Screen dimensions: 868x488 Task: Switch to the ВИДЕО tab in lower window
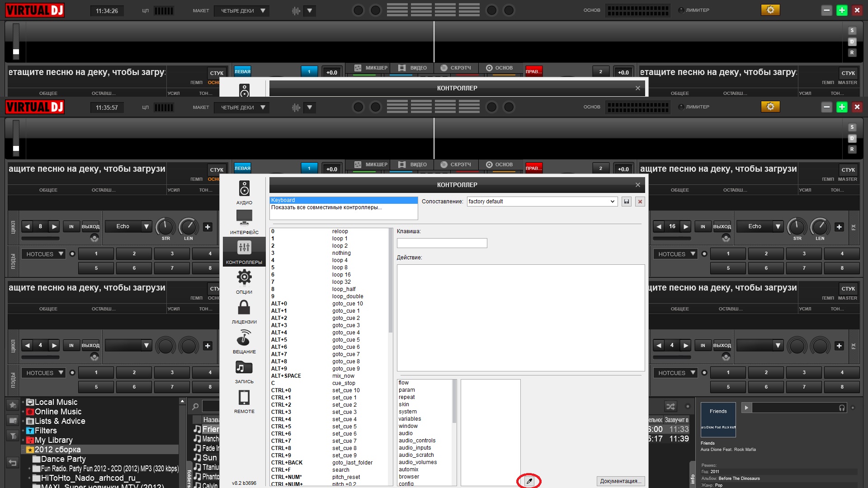(412, 165)
